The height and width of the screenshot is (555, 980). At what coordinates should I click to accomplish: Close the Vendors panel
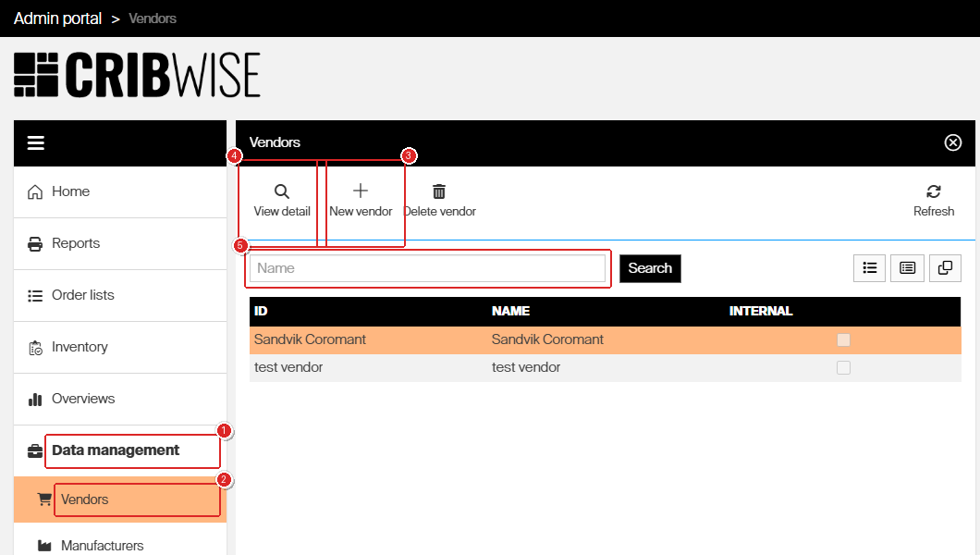point(953,142)
